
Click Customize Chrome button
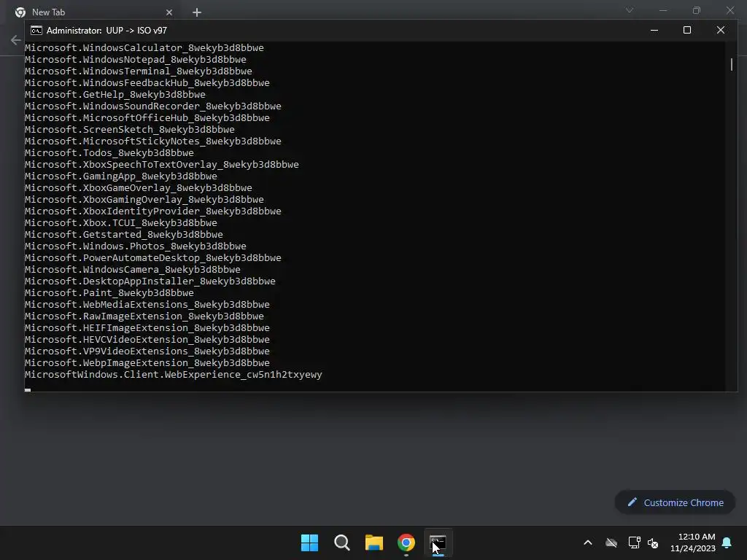pos(675,502)
